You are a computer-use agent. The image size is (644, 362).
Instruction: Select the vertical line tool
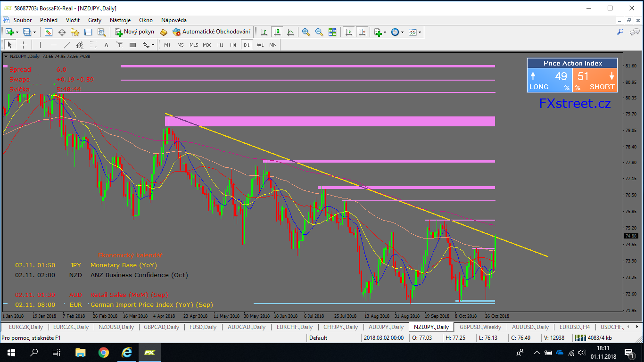pos(41,45)
